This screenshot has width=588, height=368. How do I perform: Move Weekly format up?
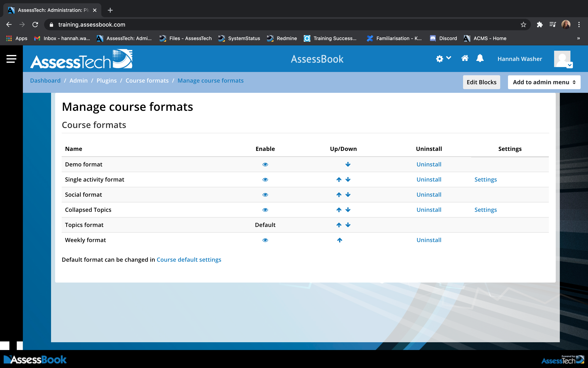[340, 240]
